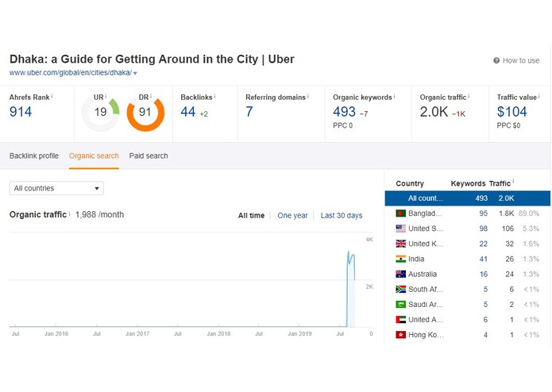Switch to the Paid search tab
Screen dimensions: 552x392
[x=149, y=156]
